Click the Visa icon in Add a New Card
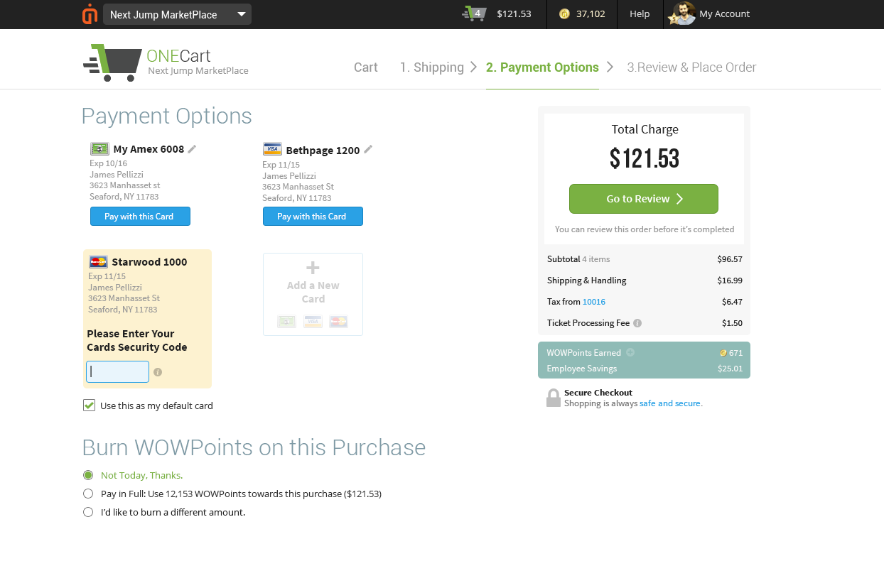Viewport: 884px width, 588px height. click(x=313, y=322)
